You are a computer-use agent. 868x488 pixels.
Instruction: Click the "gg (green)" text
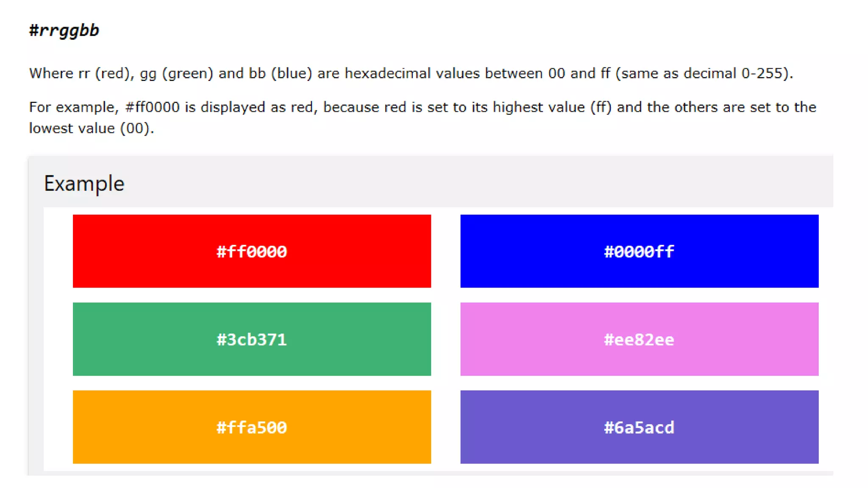(176, 74)
